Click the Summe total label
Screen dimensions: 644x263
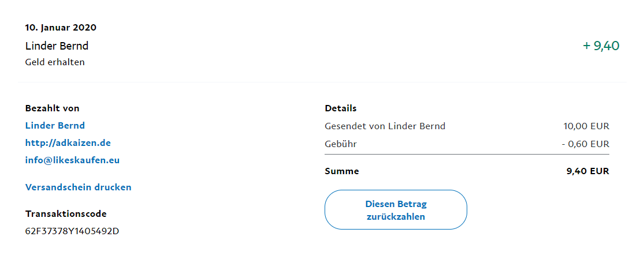(x=342, y=171)
